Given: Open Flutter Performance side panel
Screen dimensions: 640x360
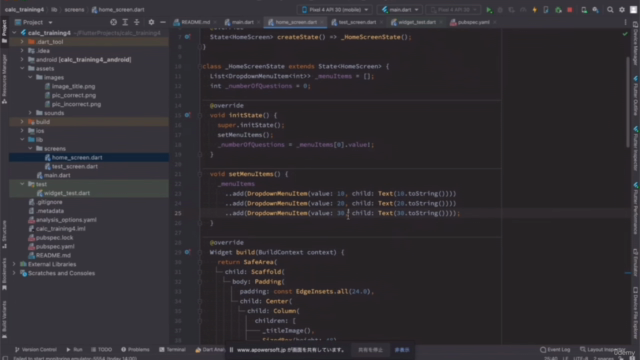Looking at the screenshot, I should (x=636, y=208).
